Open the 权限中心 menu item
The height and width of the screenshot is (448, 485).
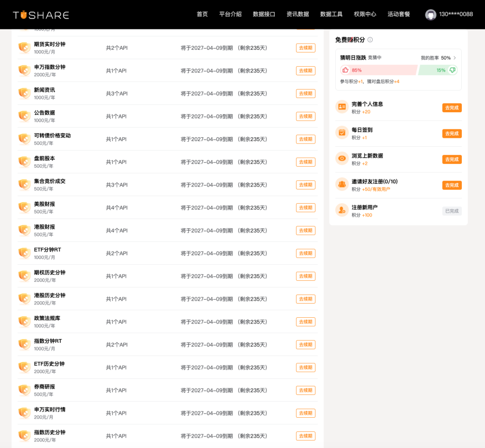click(x=365, y=14)
